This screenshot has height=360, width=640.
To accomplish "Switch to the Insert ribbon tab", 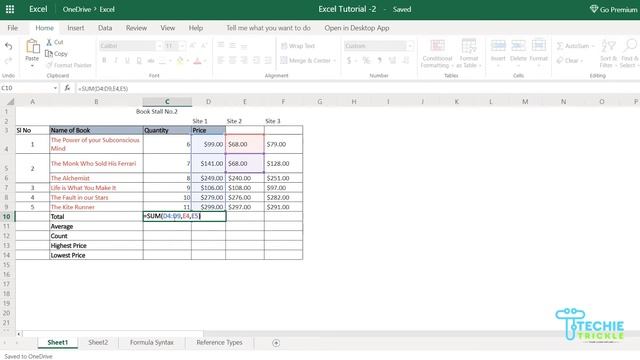I will 76,28.
